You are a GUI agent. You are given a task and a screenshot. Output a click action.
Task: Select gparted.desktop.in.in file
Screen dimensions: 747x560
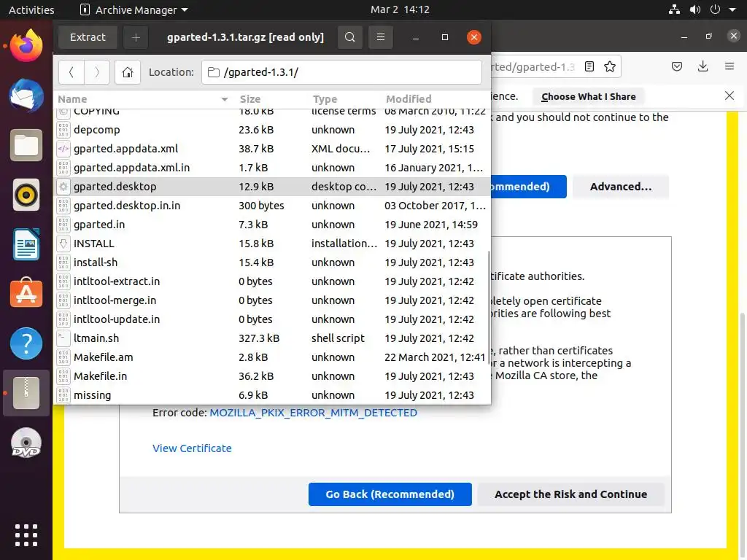click(x=272, y=206)
